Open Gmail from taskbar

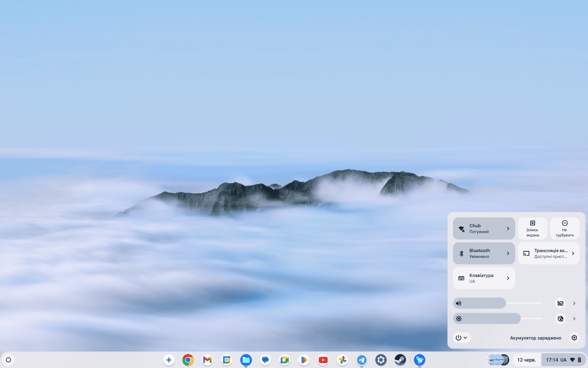click(207, 360)
